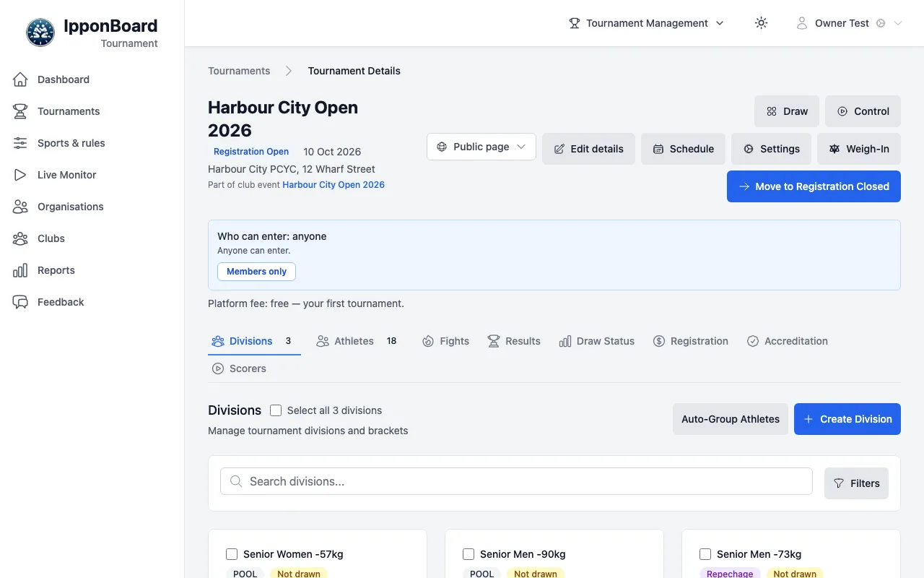Click the '10 Oct 2026' date text

click(332, 152)
